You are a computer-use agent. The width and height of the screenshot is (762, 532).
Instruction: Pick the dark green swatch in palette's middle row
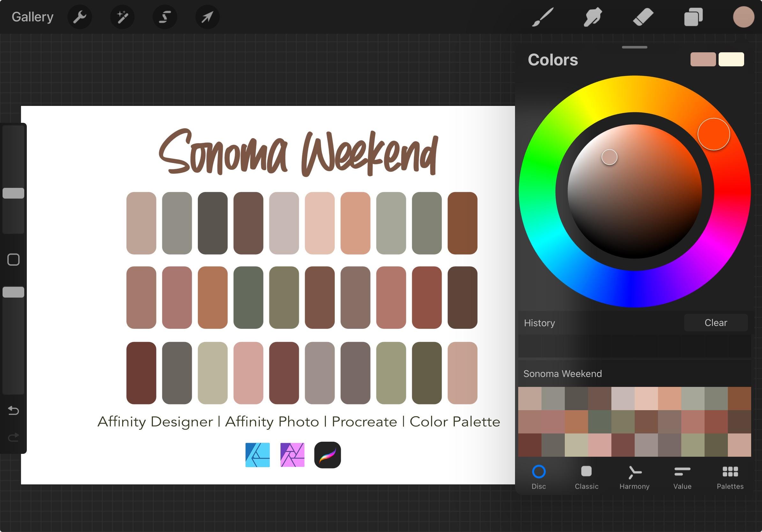click(600, 422)
